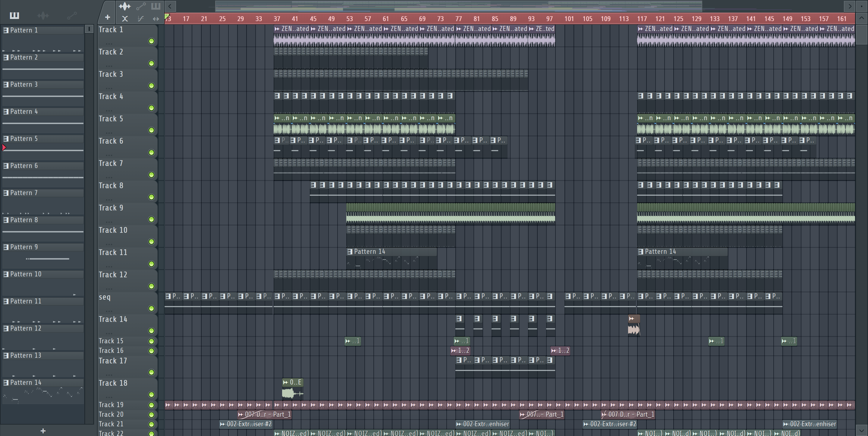Open first ZEN..ated clip menu on Track 1
Image resolution: width=868 pixels, height=436 pixels.
tap(277, 29)
